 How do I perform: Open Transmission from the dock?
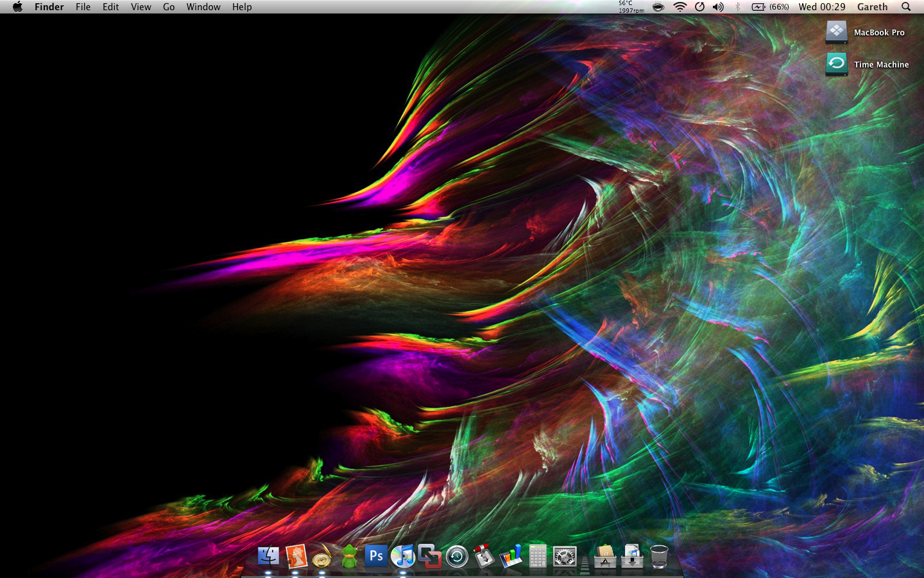click(484, 556)
